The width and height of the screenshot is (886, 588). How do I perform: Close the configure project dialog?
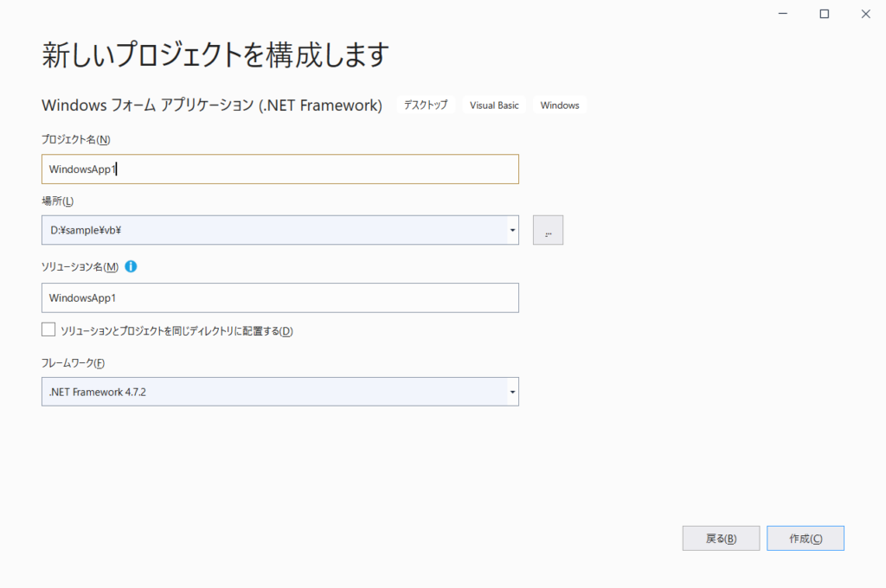(865, 14)
